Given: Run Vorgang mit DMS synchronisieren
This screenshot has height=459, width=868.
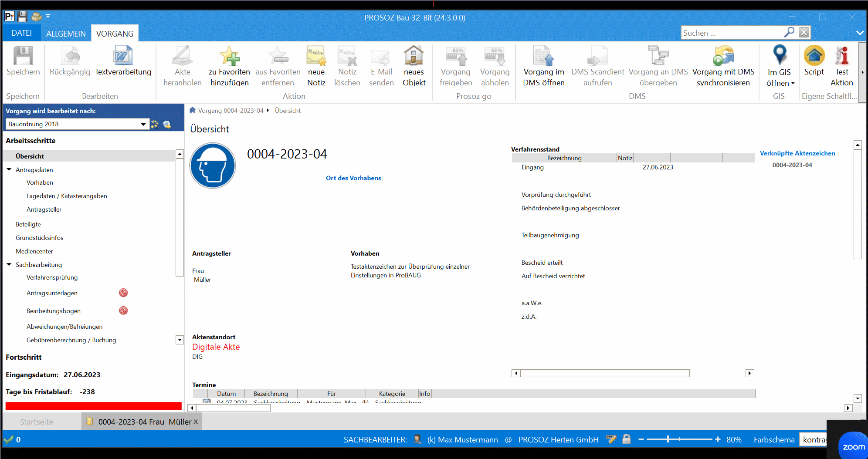Looking at the screenshot, I should click(x=723, y=66).
